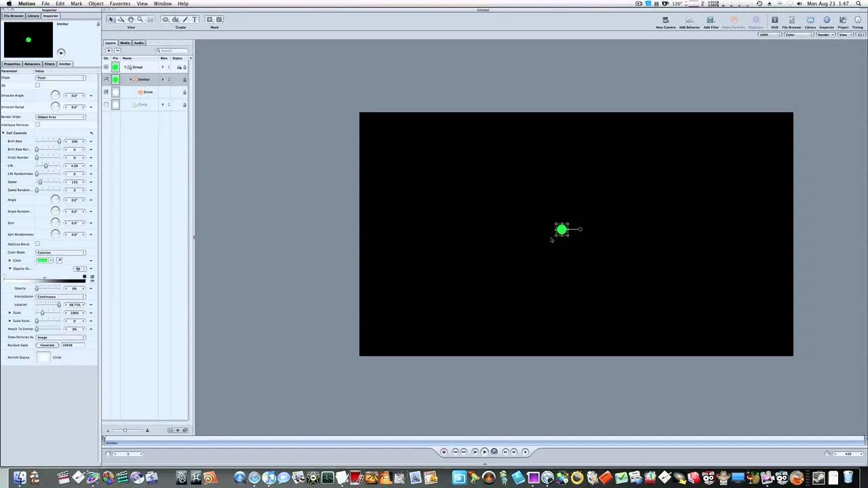
Task: Open Inspector from the right toolbar
Action: pos(827,22)
